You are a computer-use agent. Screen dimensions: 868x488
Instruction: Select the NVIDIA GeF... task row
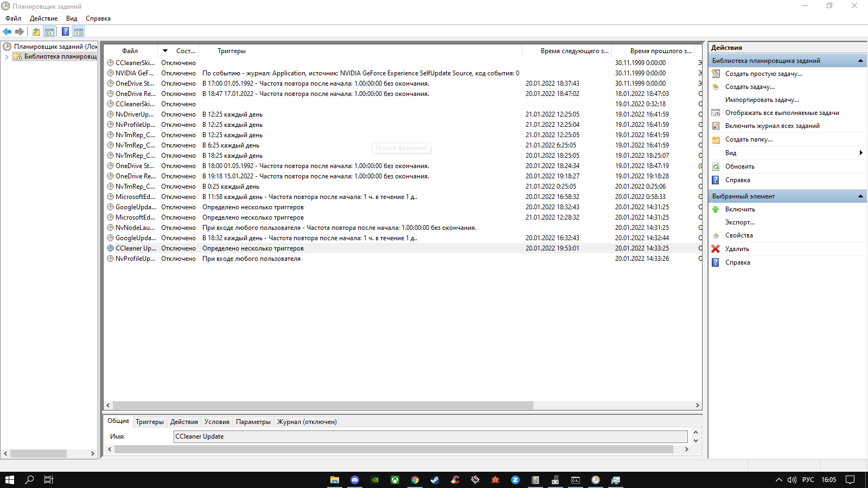click(401, 73)
